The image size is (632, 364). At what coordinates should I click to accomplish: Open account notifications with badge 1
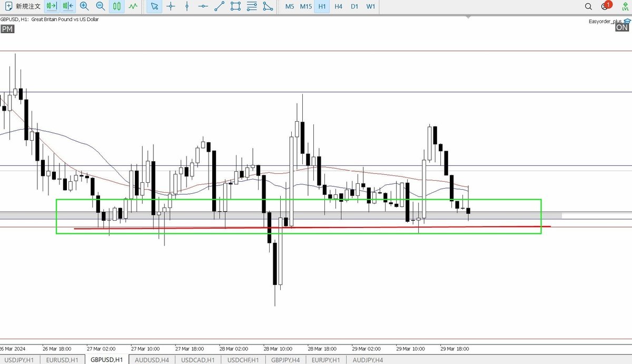[606, 6]
